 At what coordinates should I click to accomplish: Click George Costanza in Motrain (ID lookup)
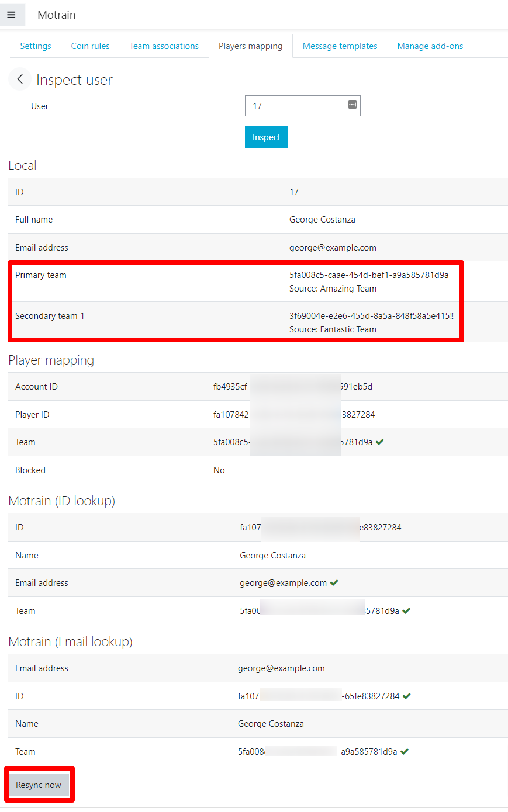tap(272, 556)
